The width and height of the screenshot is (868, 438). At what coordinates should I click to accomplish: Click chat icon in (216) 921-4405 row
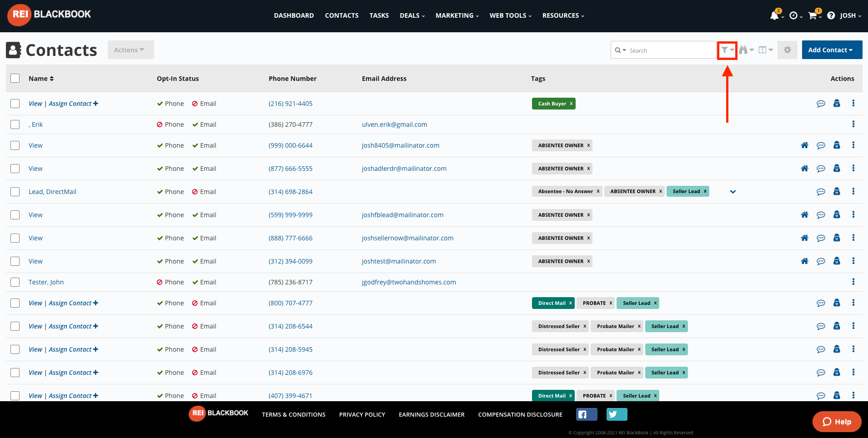click(x=821, y=104)
